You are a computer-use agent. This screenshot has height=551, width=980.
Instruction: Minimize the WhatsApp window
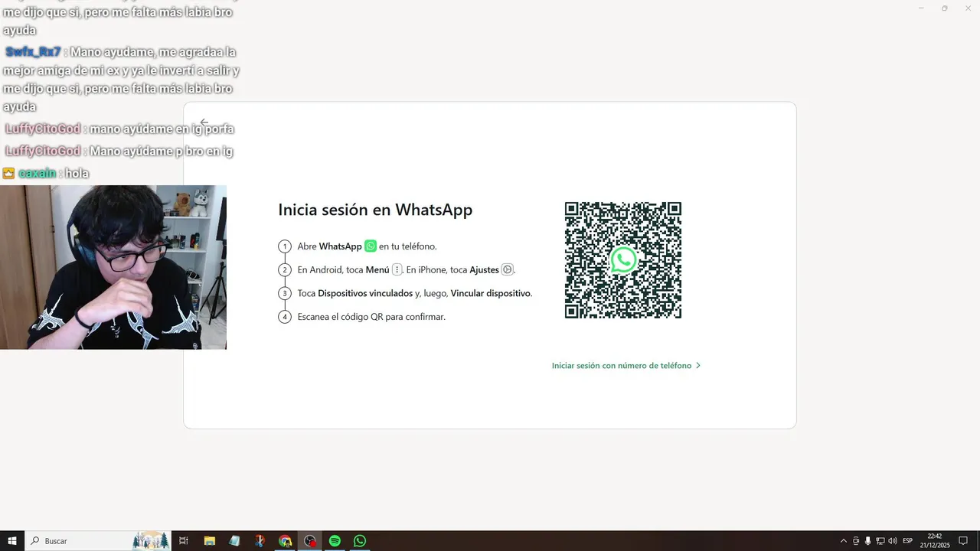(921, 8)
